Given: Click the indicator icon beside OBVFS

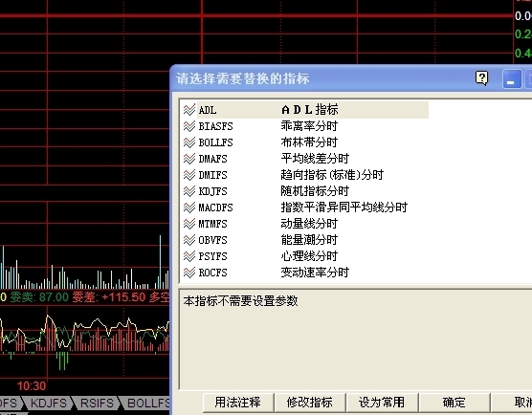Looking at the screenshot, I should coord(189,240).
